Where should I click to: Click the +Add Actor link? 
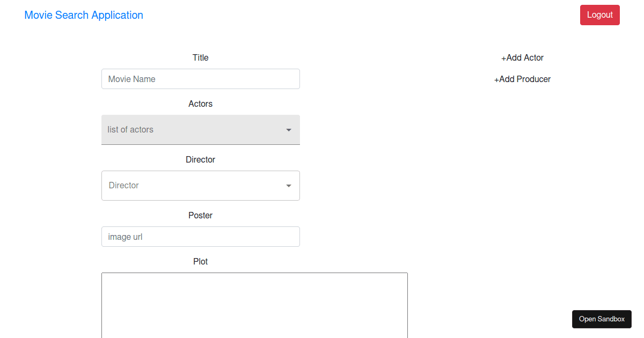click(x=522, y=58)
